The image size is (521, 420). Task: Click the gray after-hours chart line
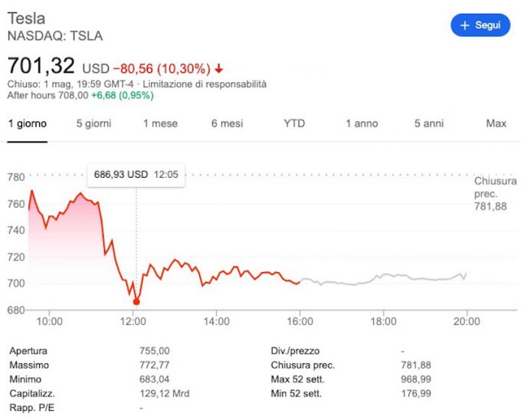pyautogui.click(x=383, y=277)
